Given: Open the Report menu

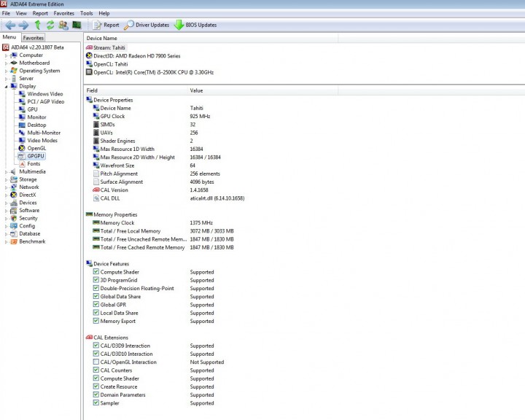Looking at the screenshot, I should 40,13.
